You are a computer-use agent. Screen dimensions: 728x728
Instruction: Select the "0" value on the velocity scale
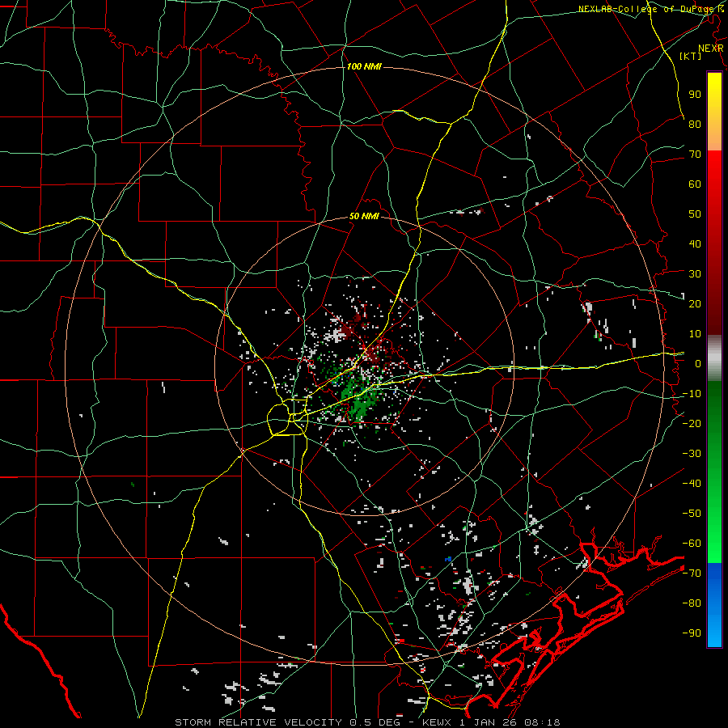click(698, 364)
